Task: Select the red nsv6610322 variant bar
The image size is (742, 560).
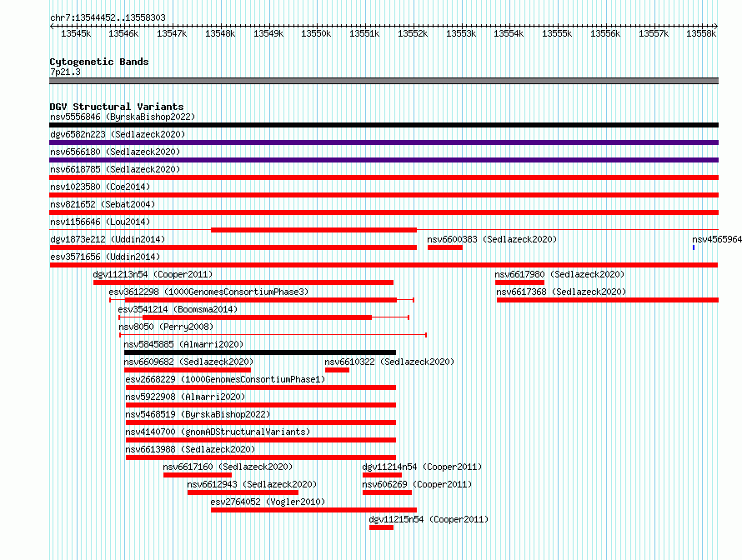Action: 337,370
